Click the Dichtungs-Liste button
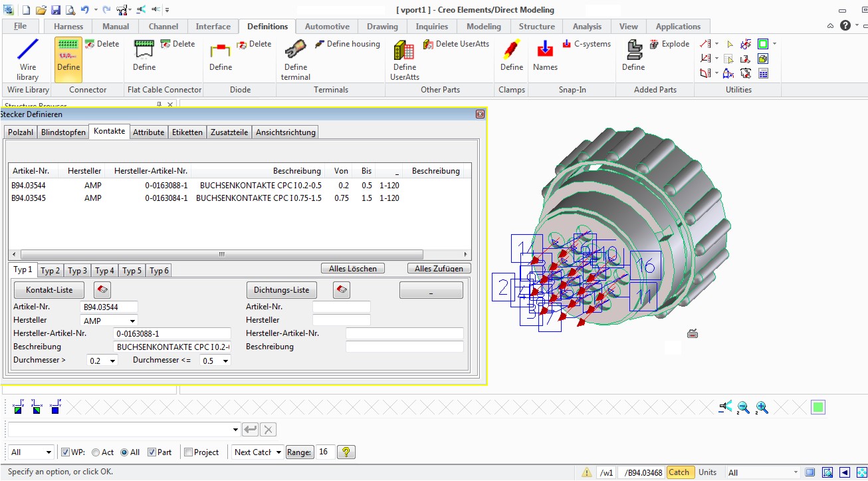Viewport: 868px width, 481px height. click(x=280, y=289)
